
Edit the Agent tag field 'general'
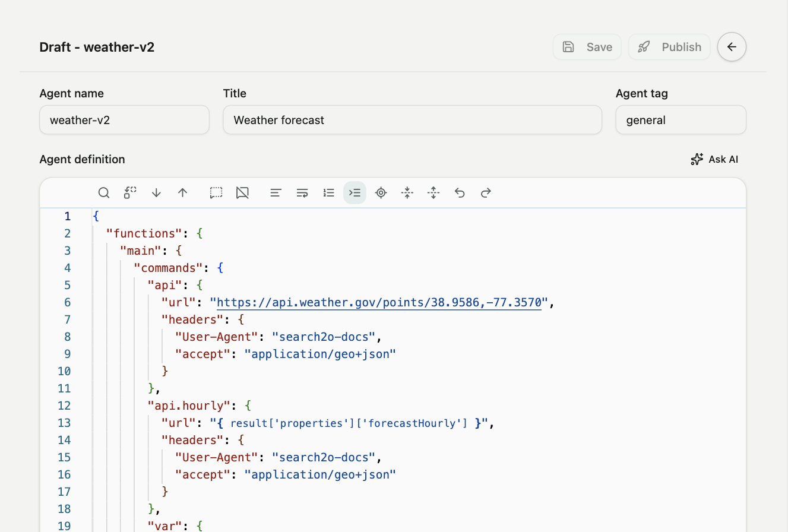(681, 120)
